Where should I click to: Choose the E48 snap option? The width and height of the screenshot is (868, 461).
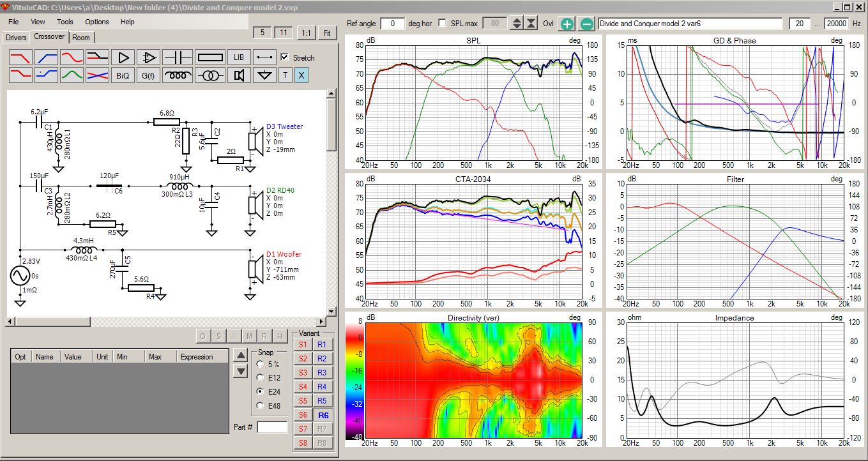tap(260, 405)
